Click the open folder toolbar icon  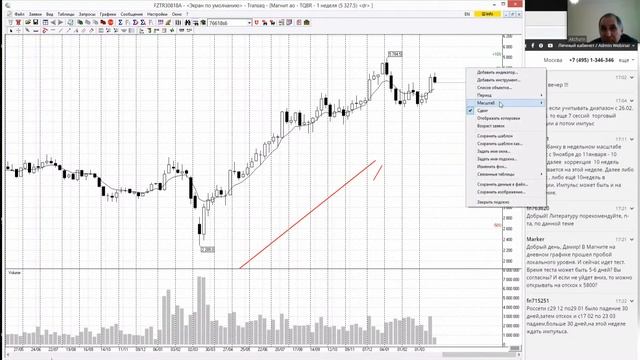pos(28,22)
